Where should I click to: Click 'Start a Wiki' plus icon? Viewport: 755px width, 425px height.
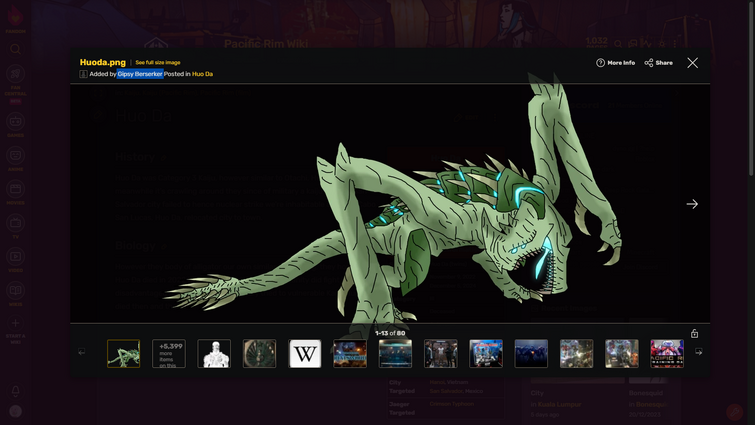click(x=15, y=323)
